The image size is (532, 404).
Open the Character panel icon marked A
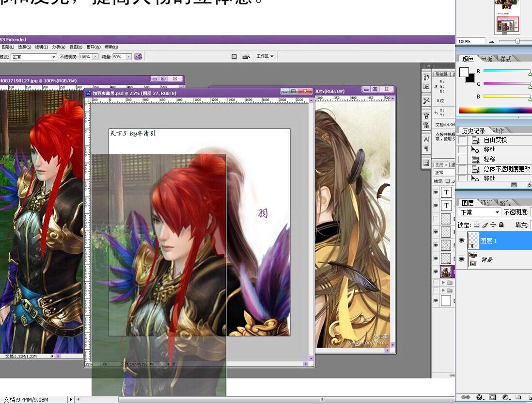tap(426, 140)
